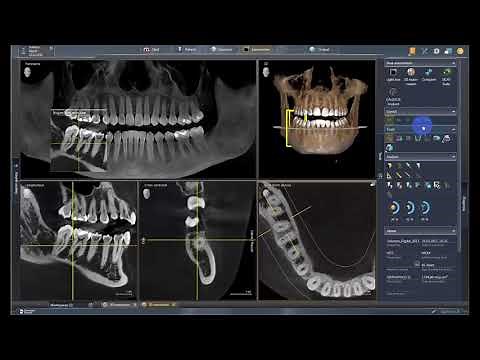
Task: Click the round implant icon under Light Box
Action: [393, 97]
